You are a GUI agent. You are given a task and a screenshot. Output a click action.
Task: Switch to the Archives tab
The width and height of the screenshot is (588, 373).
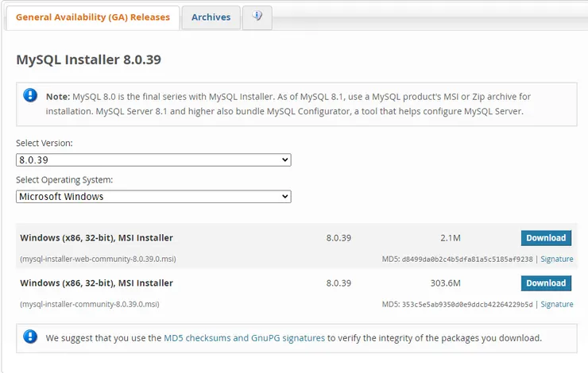tap(211, 17)
